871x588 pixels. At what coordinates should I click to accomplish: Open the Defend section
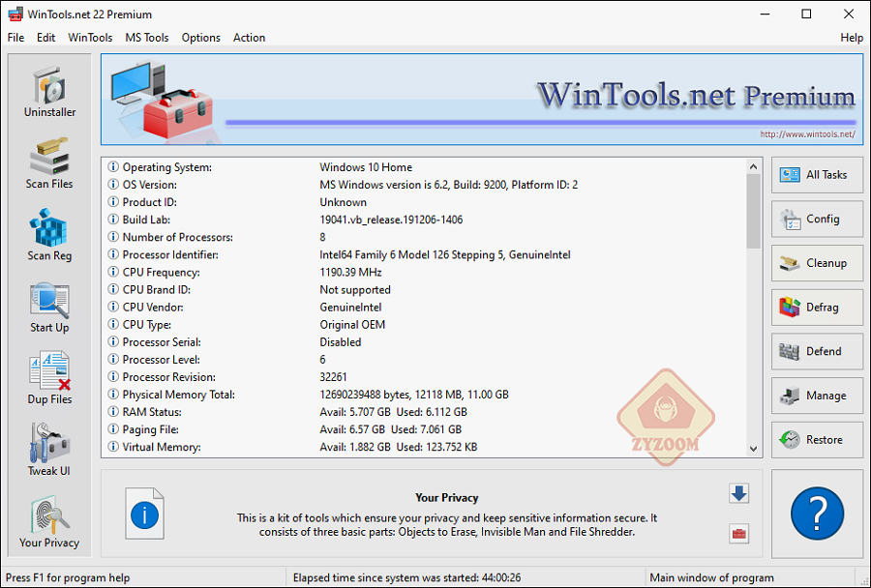click(817, 351)
